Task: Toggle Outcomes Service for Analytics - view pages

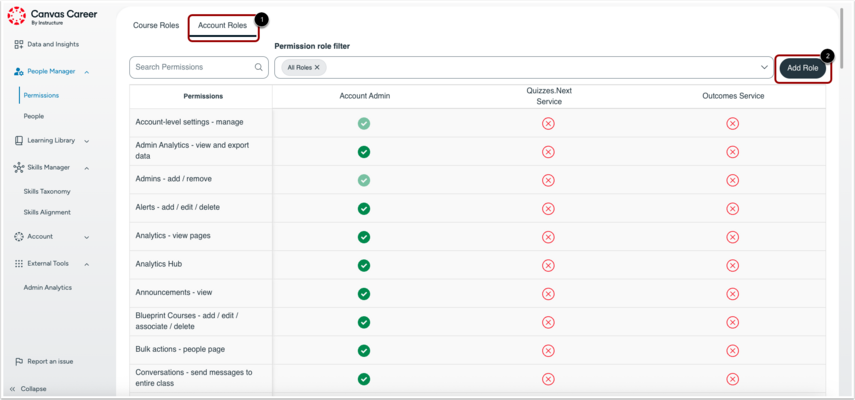Action: click(733, 237)
